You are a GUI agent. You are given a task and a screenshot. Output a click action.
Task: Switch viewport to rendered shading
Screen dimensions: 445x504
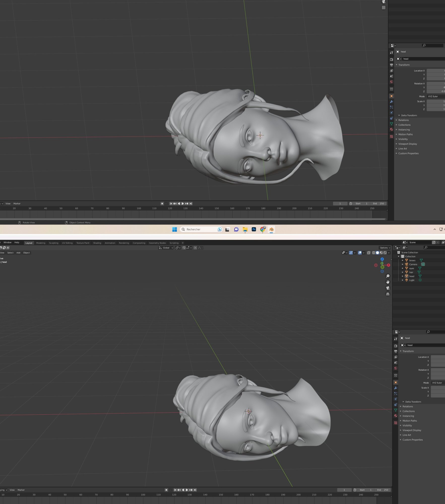click(x=385, y=253)
